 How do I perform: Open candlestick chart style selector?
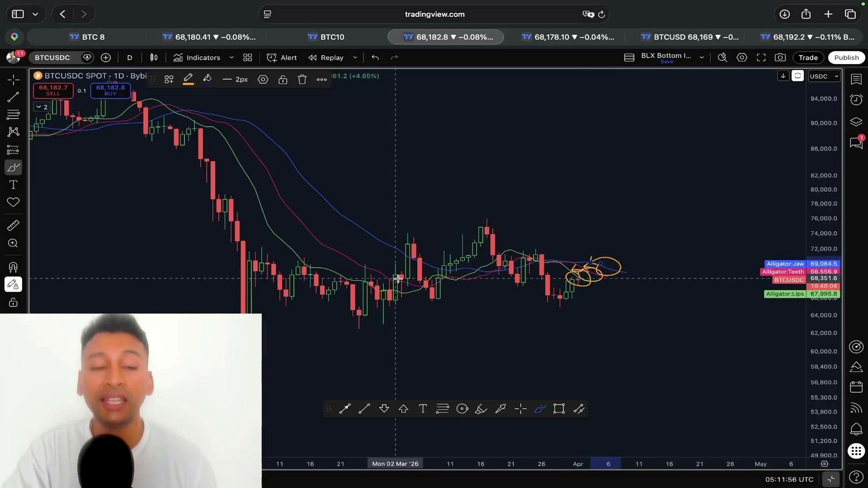click(x=154, y=57)
